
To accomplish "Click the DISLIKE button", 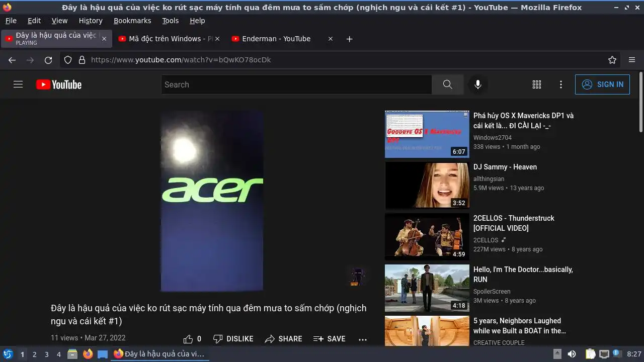I will pos(233,339).
